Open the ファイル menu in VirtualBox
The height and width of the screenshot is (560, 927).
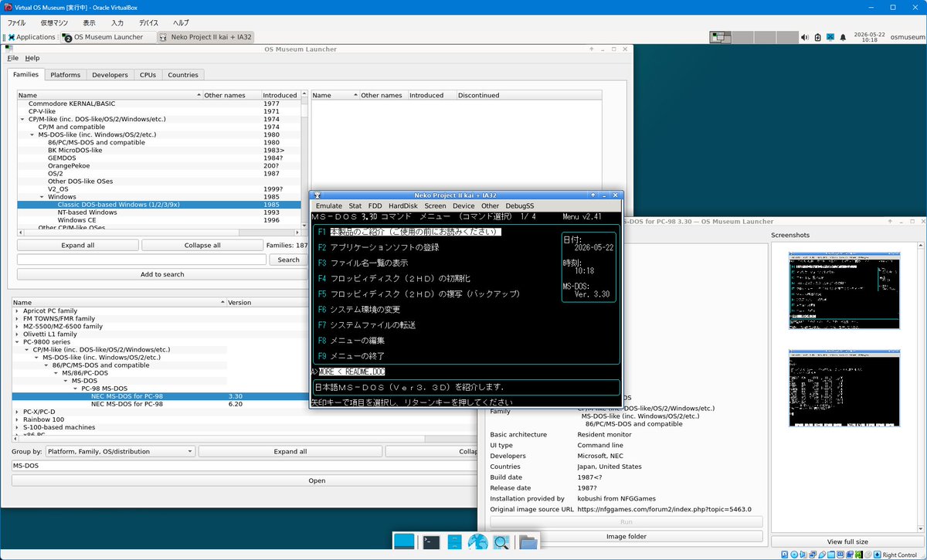coord(16,23)
